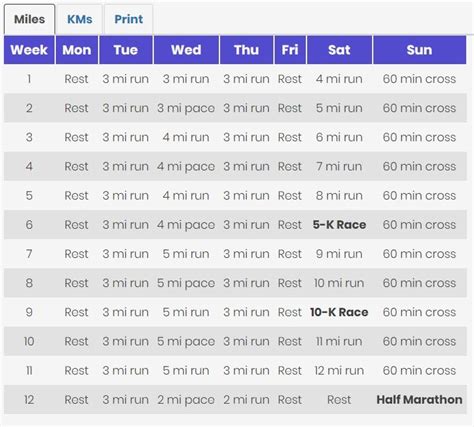Click week 1 Saturday 4 mi run

(x=339, y=79)
